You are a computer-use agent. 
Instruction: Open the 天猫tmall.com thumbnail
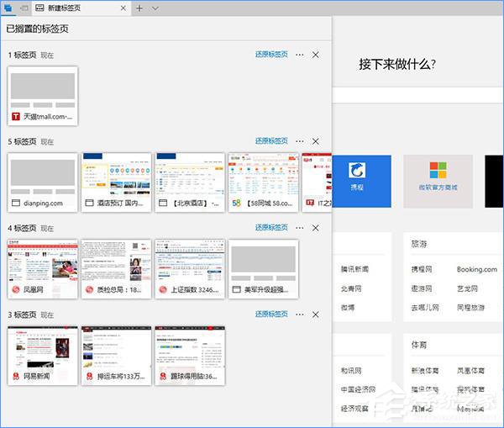pyautogui.click(x=43, y=96)
